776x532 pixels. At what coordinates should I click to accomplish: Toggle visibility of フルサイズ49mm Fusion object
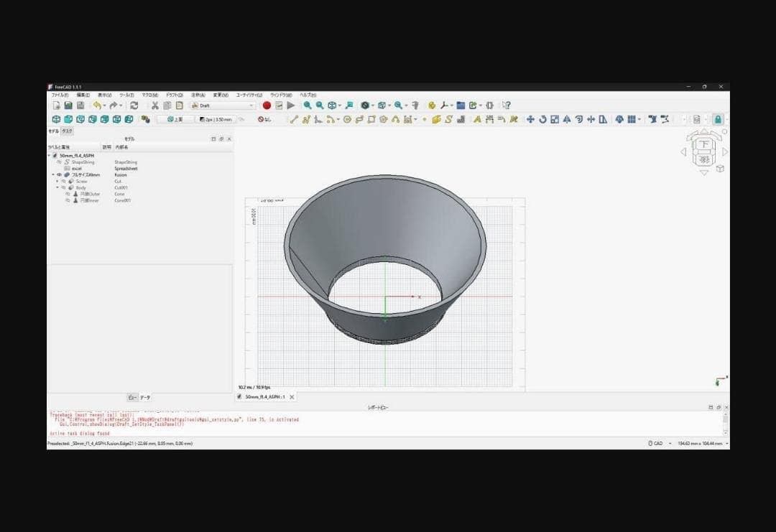click(60, 175)
